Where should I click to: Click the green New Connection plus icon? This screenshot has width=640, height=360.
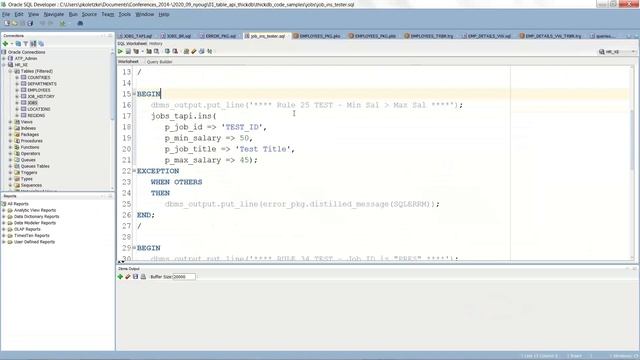[6, 44]
